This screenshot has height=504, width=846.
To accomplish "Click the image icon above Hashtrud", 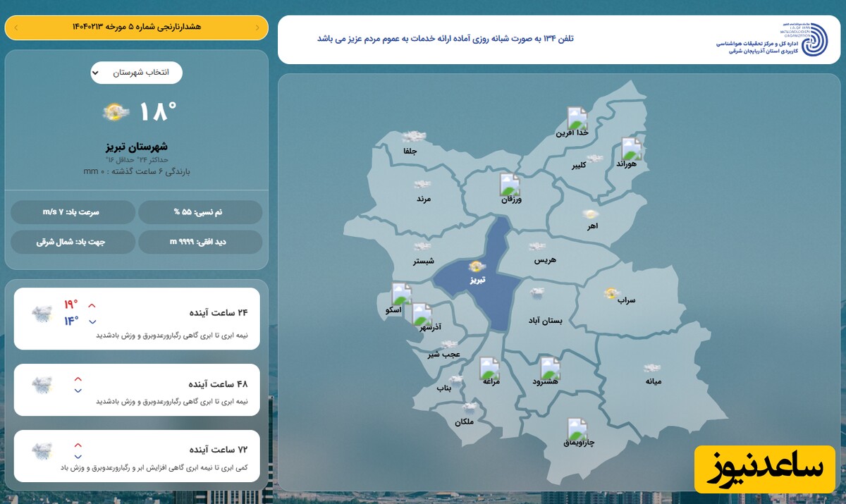I will (x=550, y=368).
